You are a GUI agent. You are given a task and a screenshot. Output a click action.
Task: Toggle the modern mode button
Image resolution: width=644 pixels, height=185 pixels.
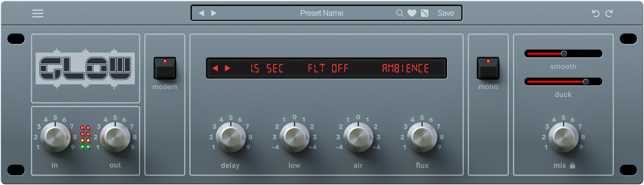[x=165, y=69]
